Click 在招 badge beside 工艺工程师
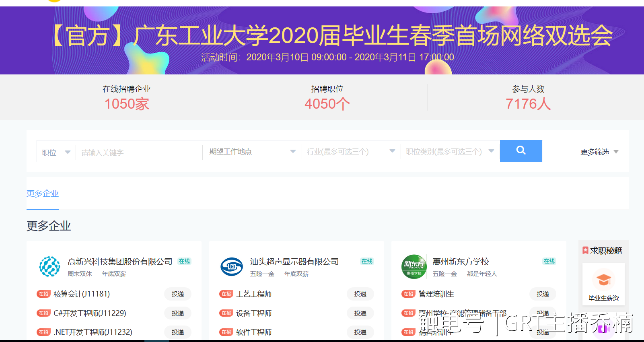The image size is (644, 342). pyautogui.click(x=226, y=294)
